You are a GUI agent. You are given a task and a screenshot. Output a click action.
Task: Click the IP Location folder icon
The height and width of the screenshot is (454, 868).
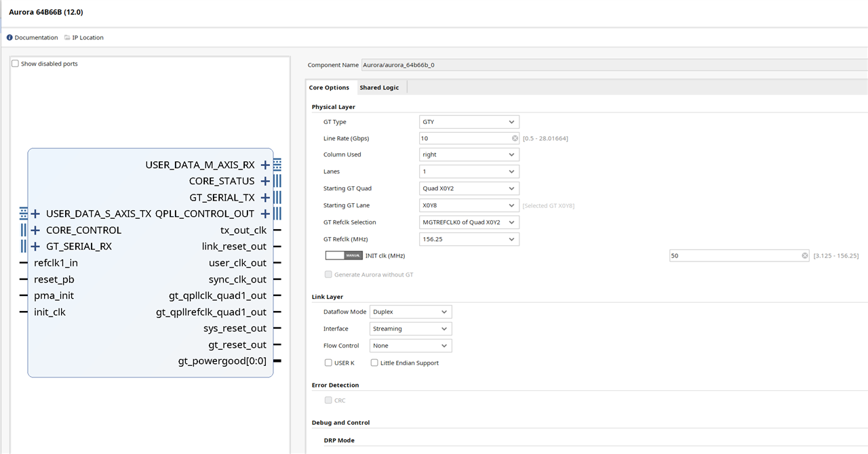click(67, 37)
